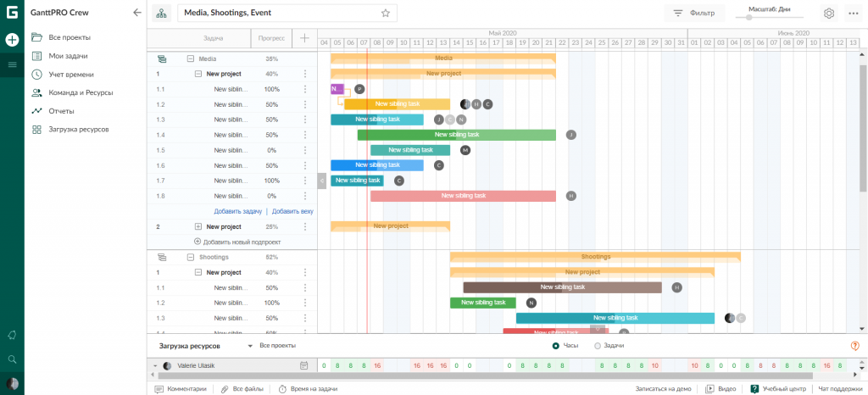
Task: Adjust the Масштаб zoom slider
Action: tap(749, 18)
